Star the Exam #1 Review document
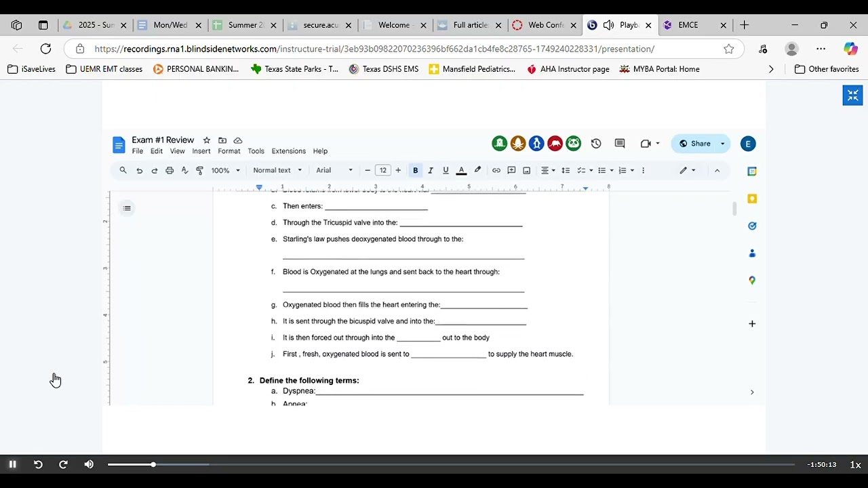This screenshot has height=488, width=868. click(x=207, y=140)
